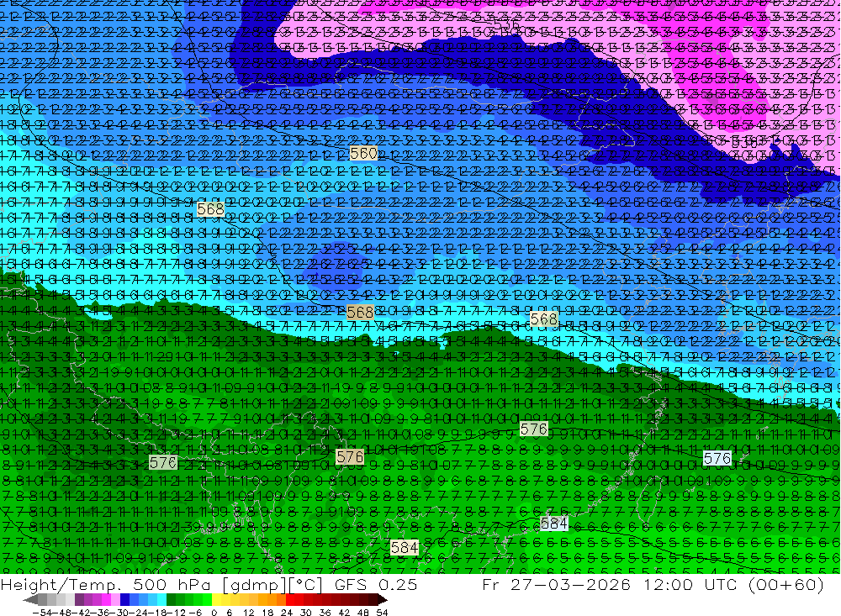Click the '12:00 UTC' time text
Screen dimensions: 841x616
click(x=690, y=584)
